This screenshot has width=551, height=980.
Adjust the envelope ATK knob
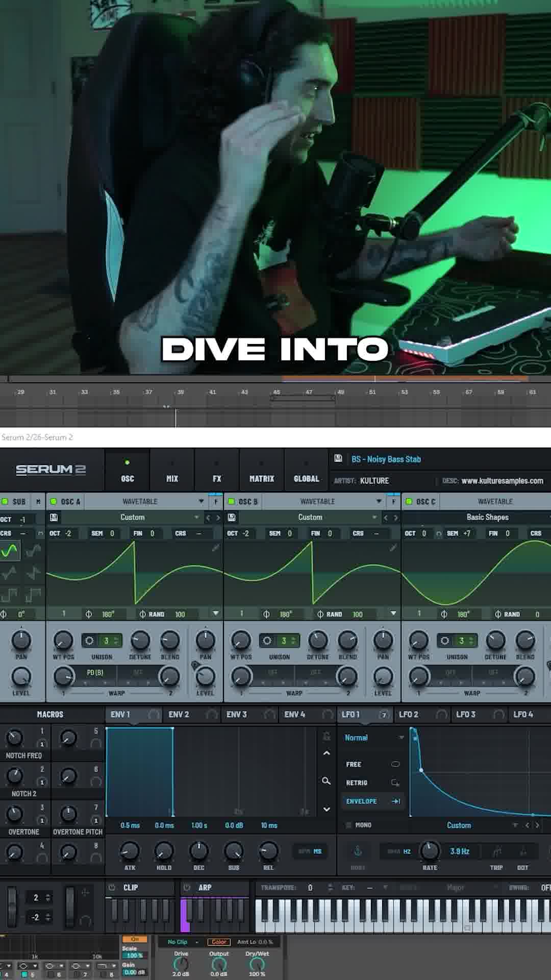(x=130, y=850)
